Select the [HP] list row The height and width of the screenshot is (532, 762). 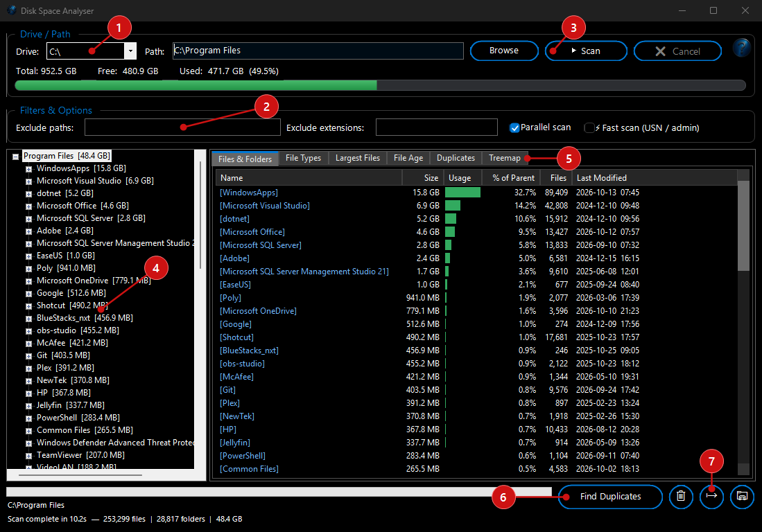476,429
